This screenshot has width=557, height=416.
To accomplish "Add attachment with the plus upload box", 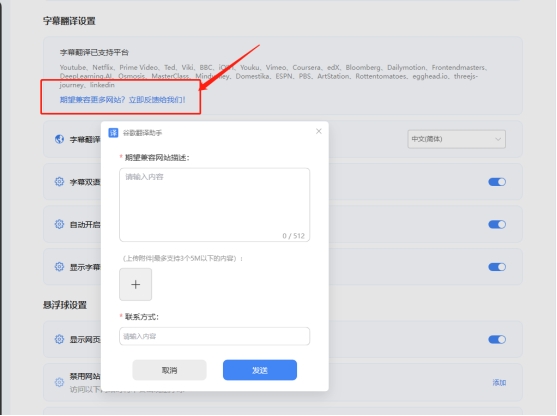I will click(x=136, y=285).
